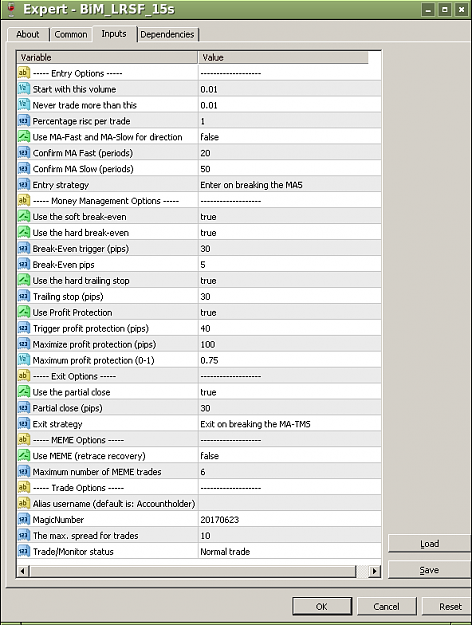This screenshot has height=625, width=472.
Task: Select the Inputs tab
Action: pos(114,33)
